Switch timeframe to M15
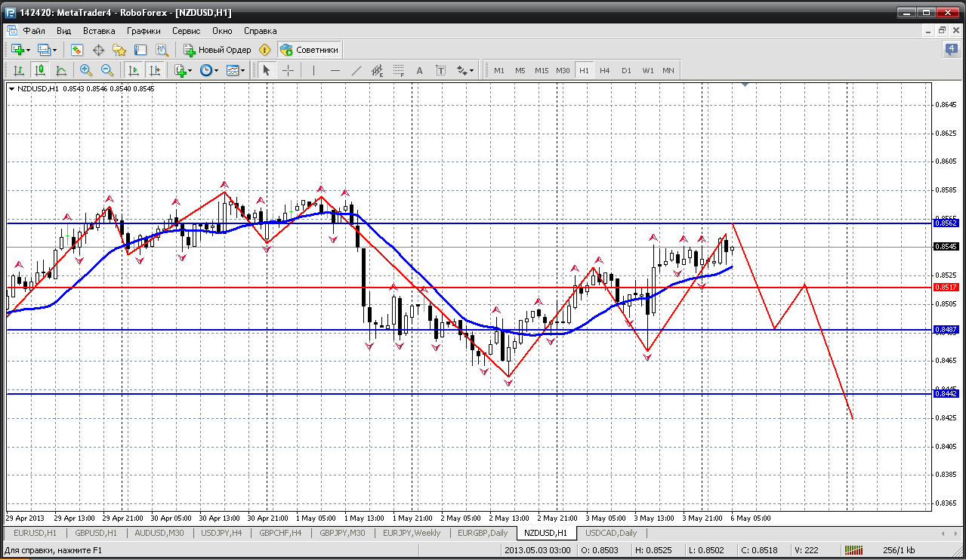This screenshot has height=560, width=966. (542, 70)
